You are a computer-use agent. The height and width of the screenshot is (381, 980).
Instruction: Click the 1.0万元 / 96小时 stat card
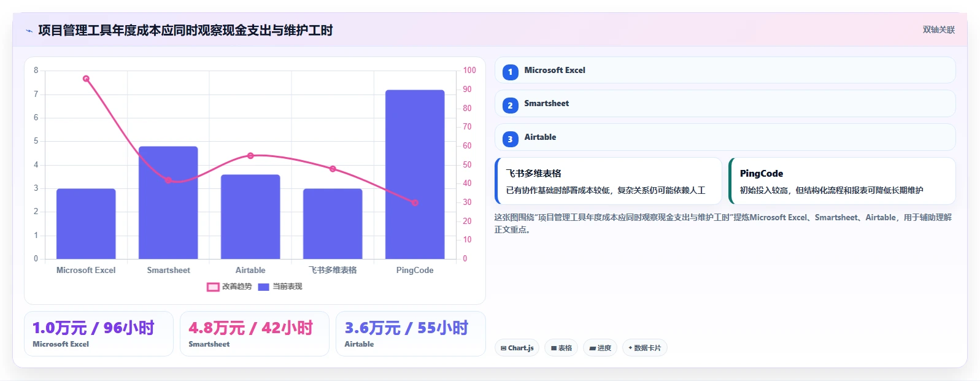point(99,334)
